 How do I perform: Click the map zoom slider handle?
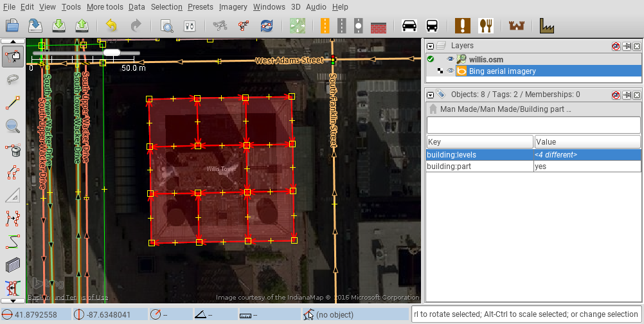[x=112, y=53]
